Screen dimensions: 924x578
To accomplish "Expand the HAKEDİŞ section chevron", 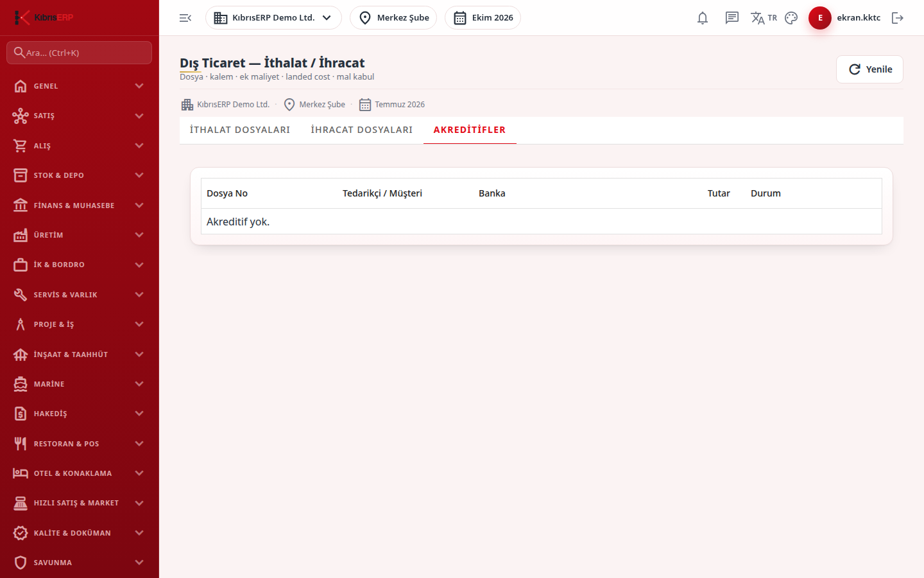I will click(139, 414).
